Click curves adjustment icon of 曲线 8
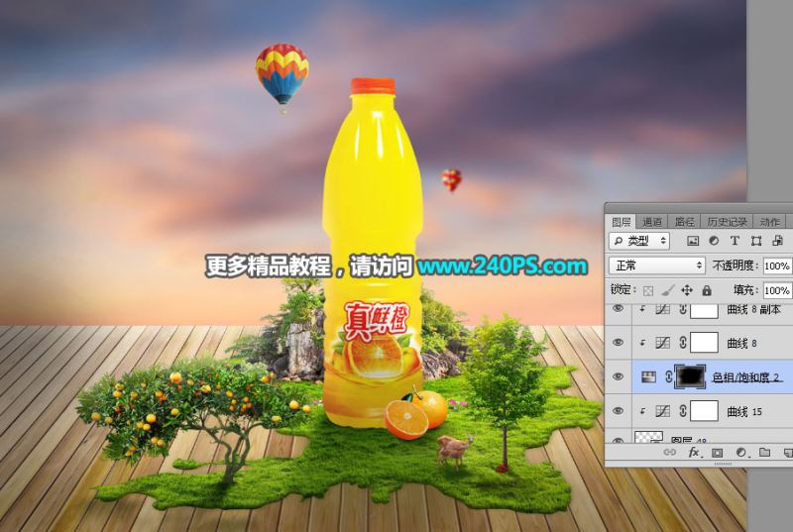Screen dimensions: 793x532 click(662, 343)
